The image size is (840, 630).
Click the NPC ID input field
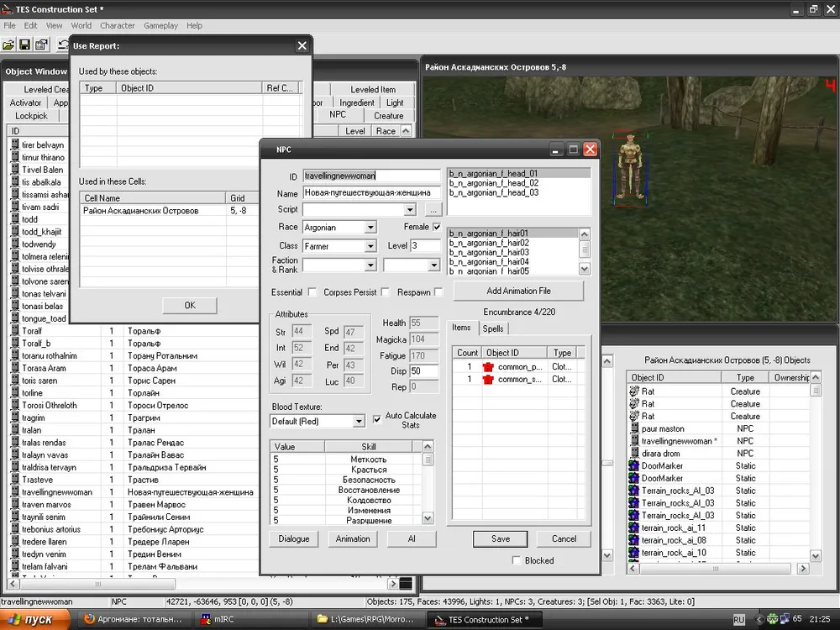click(371, 176)
